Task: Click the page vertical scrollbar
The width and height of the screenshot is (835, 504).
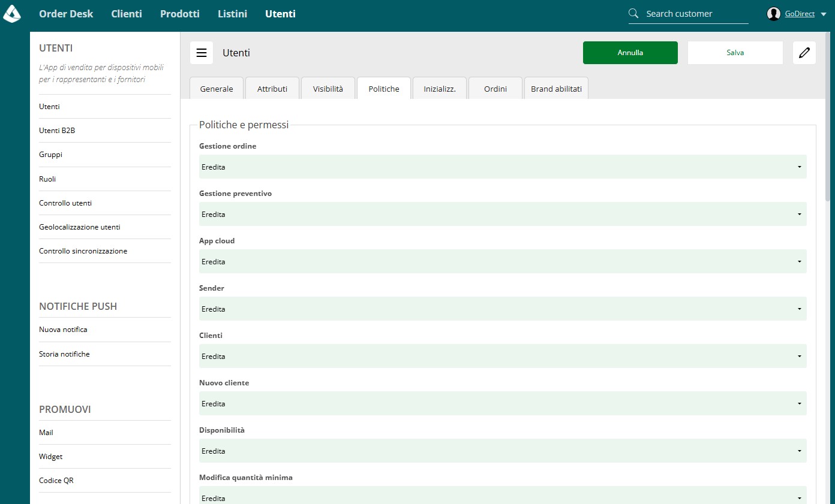Action: (828, 117)
